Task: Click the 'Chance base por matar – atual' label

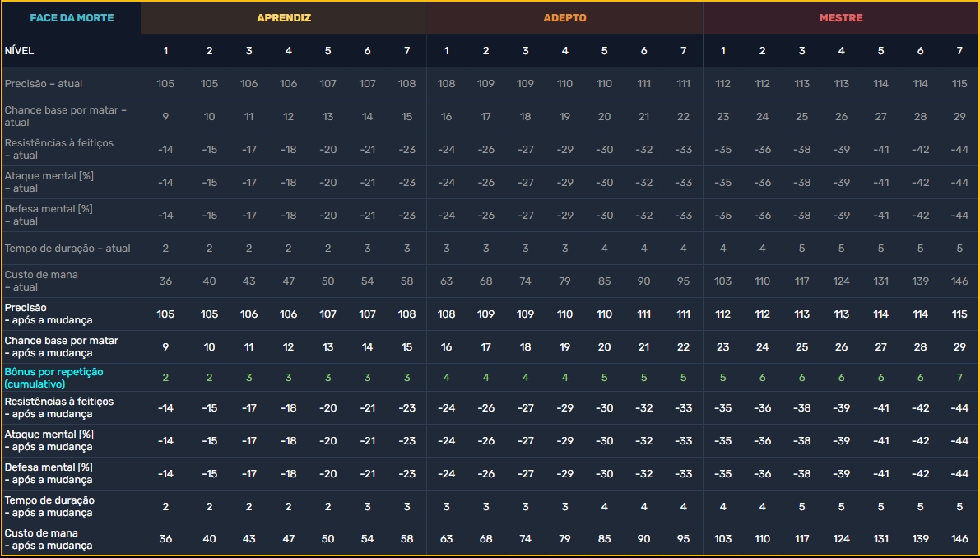Action: pyautogui.click(x=66, y=116)
